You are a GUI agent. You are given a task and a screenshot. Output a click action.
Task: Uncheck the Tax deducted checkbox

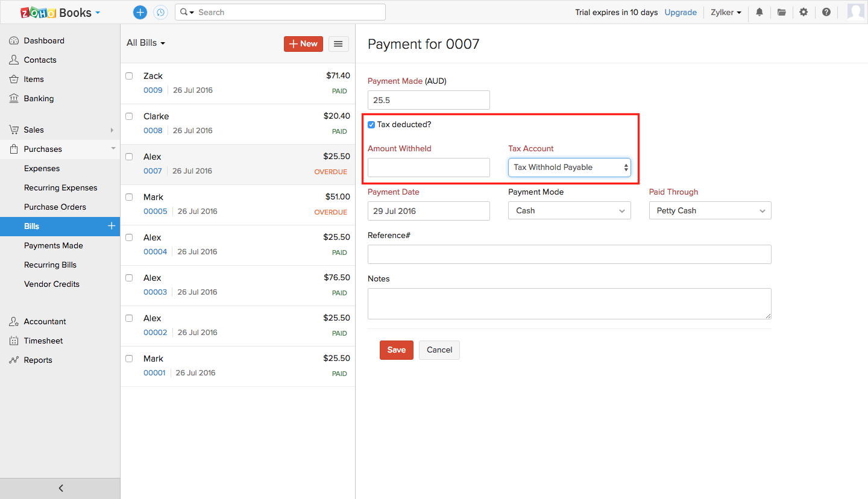(371, 124)
